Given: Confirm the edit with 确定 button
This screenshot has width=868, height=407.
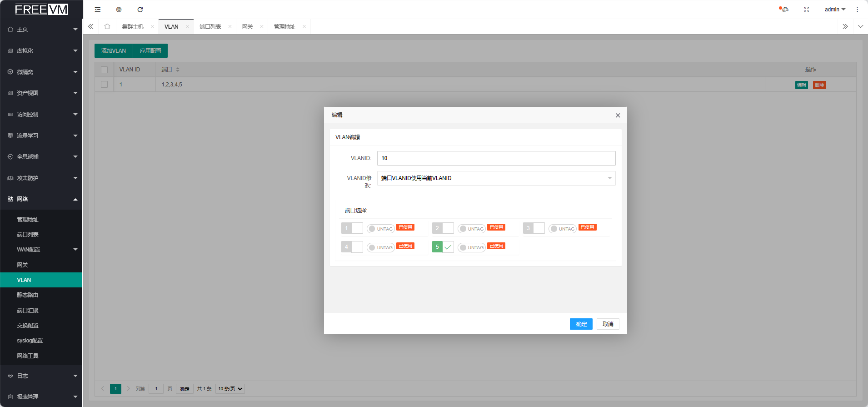Looking at the screenshot, I should pos(581,324).
